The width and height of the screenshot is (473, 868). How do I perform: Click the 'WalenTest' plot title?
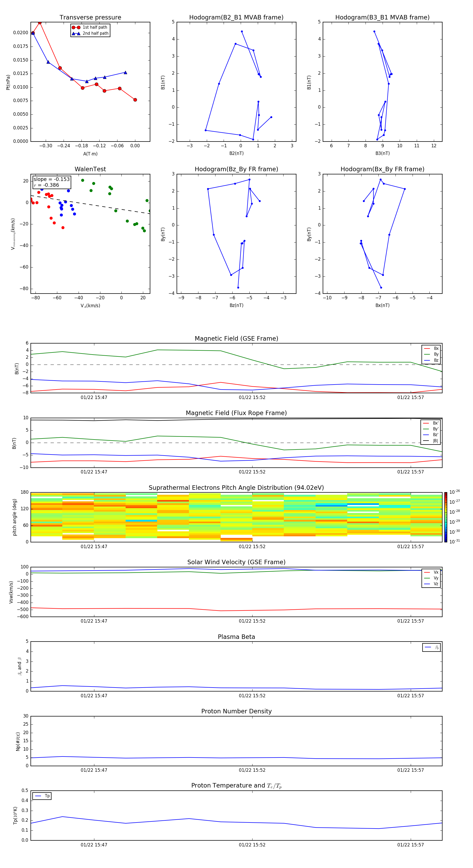tap(90, 169)
